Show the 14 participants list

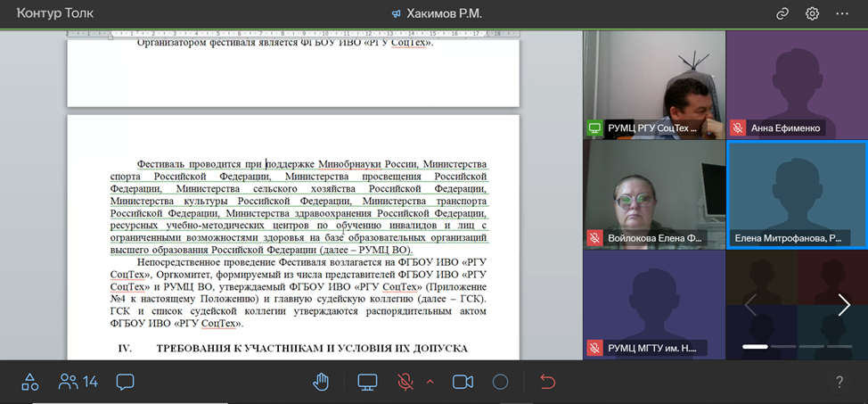(78, 382)
